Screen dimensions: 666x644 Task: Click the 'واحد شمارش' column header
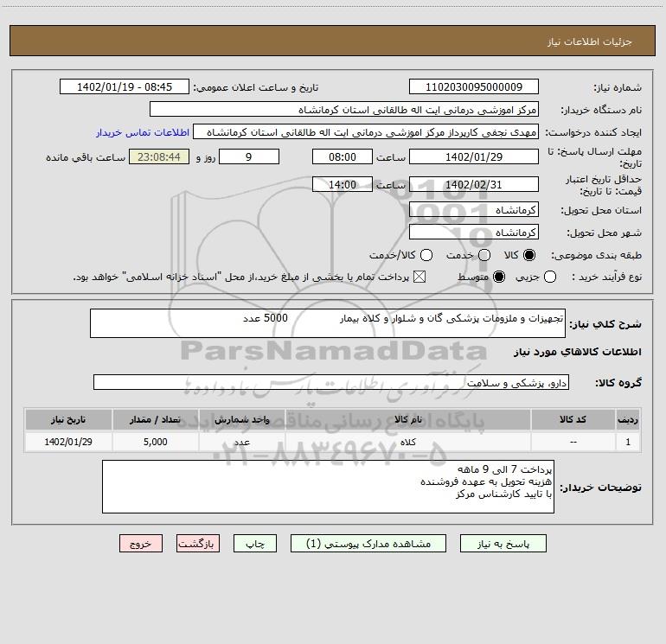(x=241, y=419)
